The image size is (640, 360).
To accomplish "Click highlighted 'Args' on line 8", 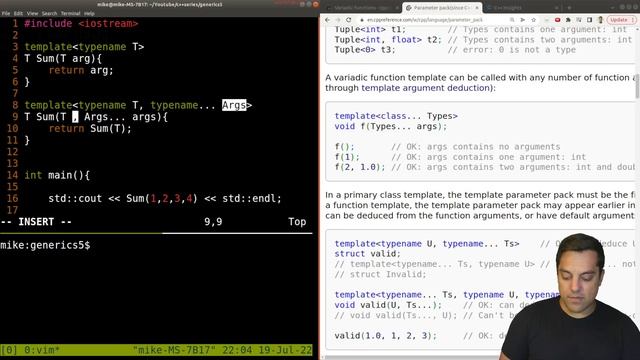I will (x=234, y=105).
